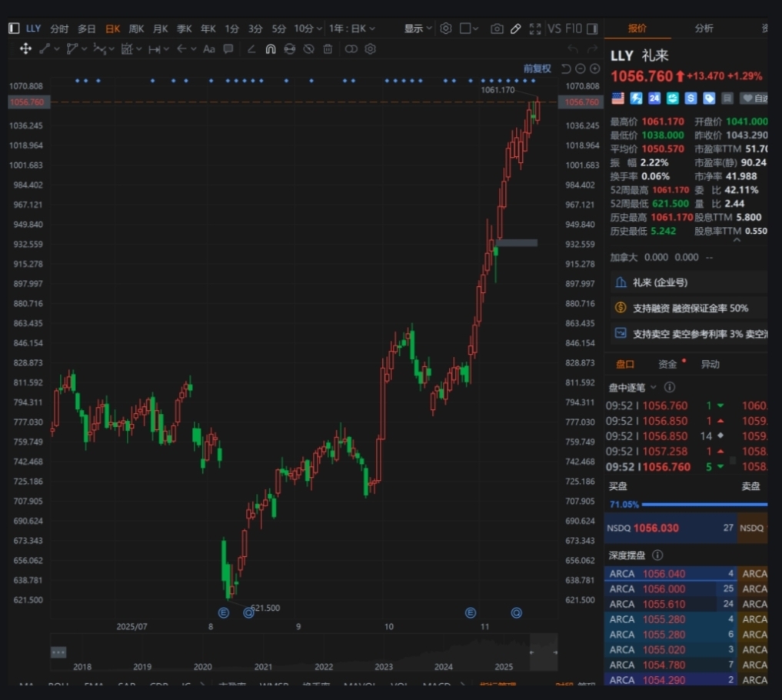Add LLY to the 自选 watchlist with the heart
This screenshot has height=700, width=782.
pyautogui.click(x=754, y=98)
